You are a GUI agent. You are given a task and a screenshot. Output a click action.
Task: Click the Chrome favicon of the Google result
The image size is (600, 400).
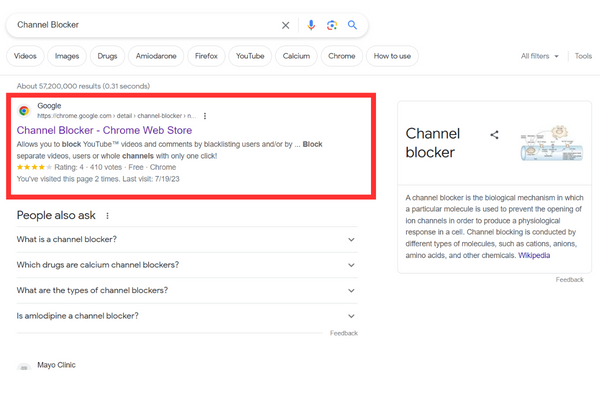pos(24,111)
